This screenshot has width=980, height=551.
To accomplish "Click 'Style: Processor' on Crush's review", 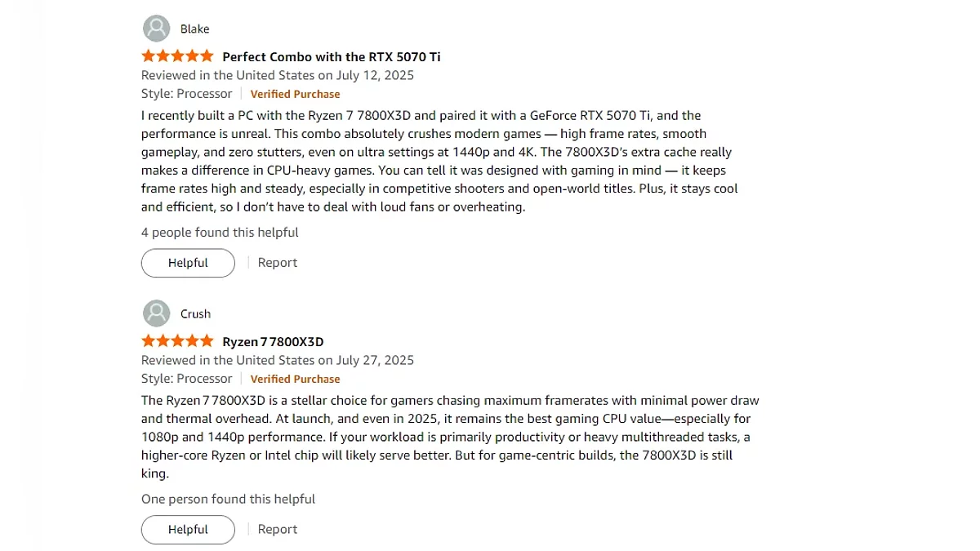I will coord(187,379).
